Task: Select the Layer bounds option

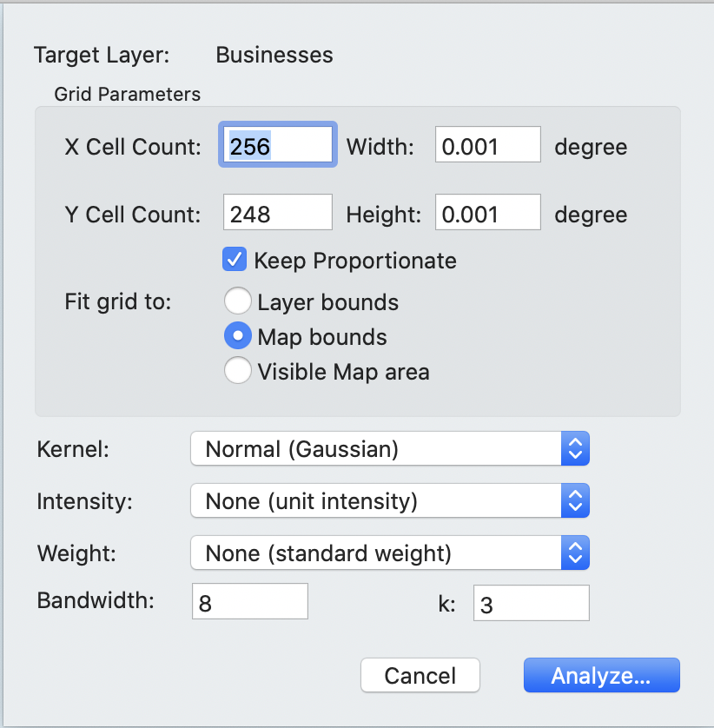Action: (237, 301)
